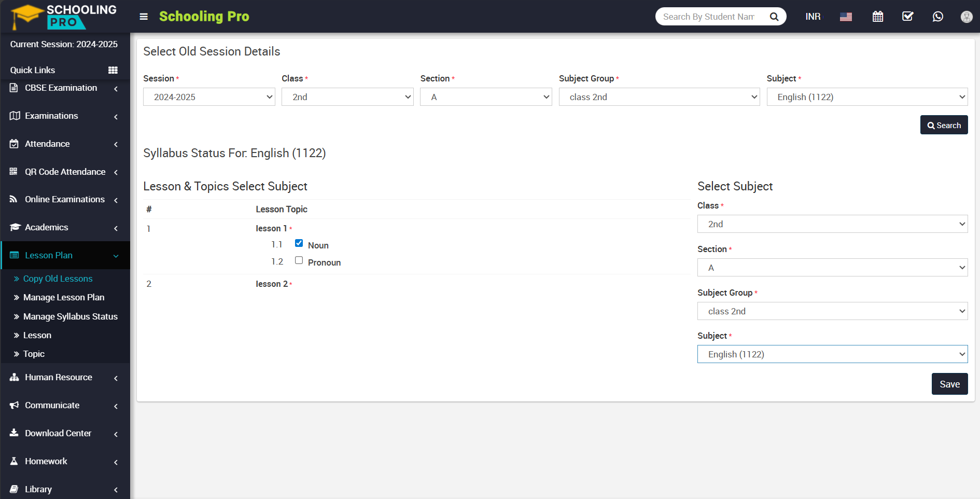Expand the Download Center menu
Viewport: 980px width, 499px height.
click(116, 434)
